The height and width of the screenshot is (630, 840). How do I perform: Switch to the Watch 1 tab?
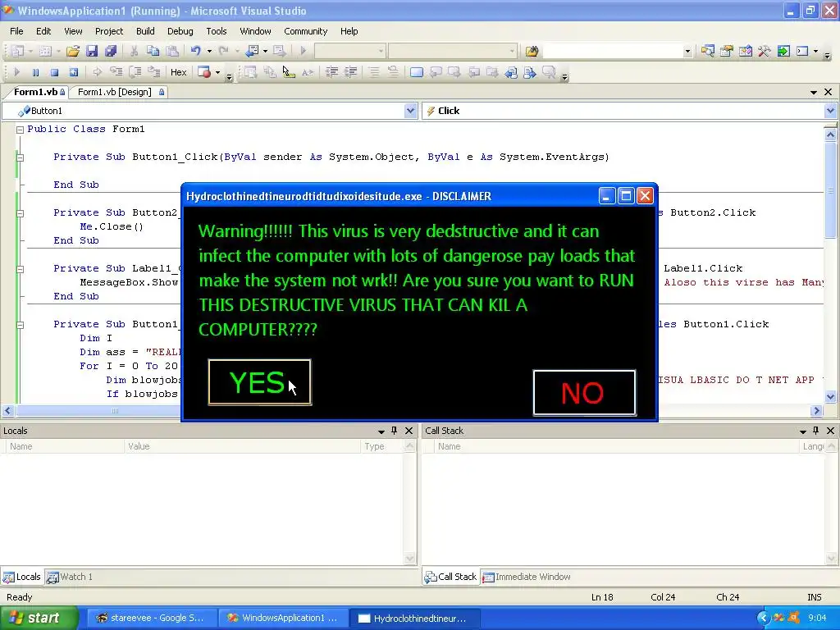tap(71, 577)
